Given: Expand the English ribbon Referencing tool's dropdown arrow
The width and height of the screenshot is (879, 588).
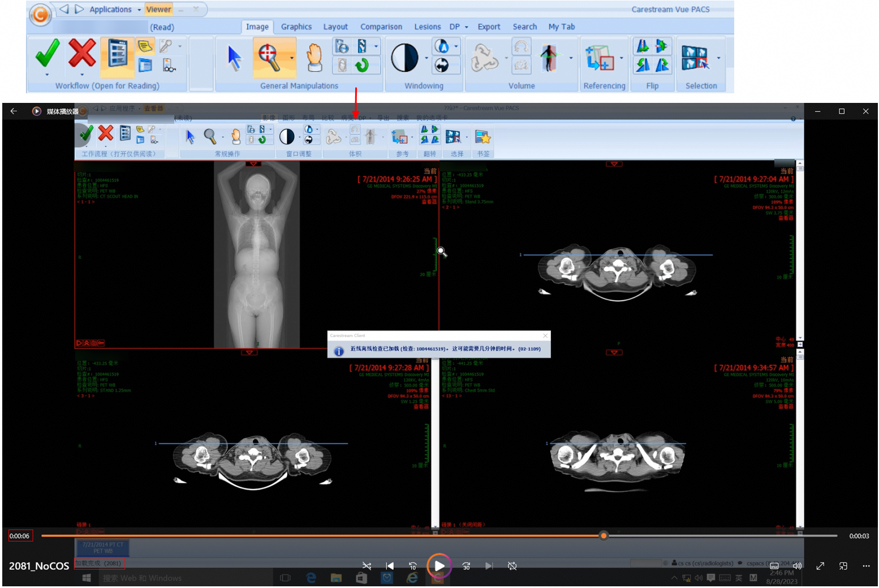Looking at the screenshot, I should click(622, 58).
